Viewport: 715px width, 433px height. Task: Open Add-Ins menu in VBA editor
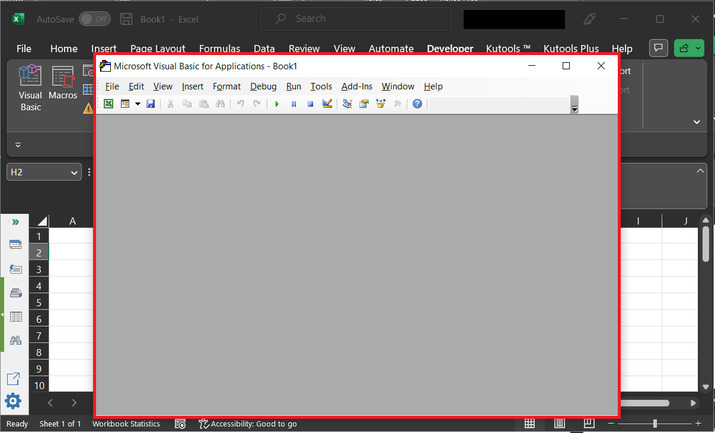coord(357,87)
